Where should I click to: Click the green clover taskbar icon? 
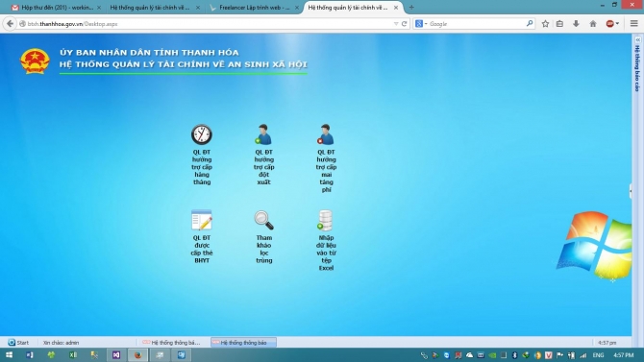point(51,355)
